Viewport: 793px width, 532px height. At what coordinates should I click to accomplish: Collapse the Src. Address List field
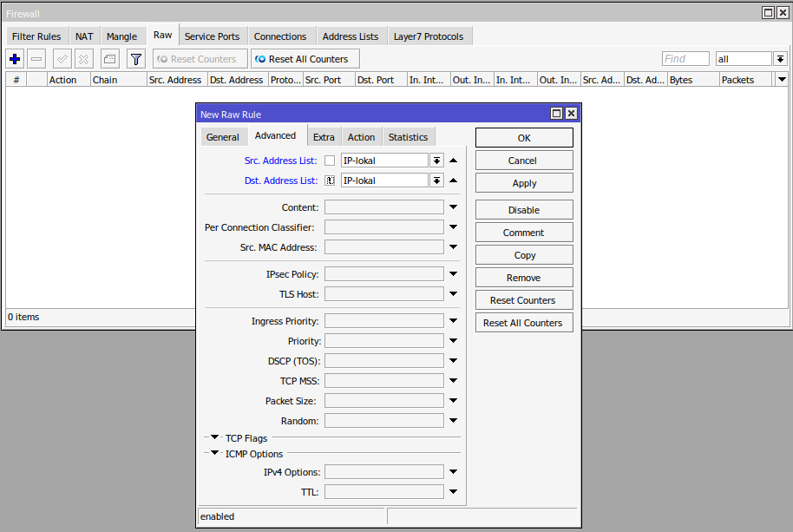[454, 161]
